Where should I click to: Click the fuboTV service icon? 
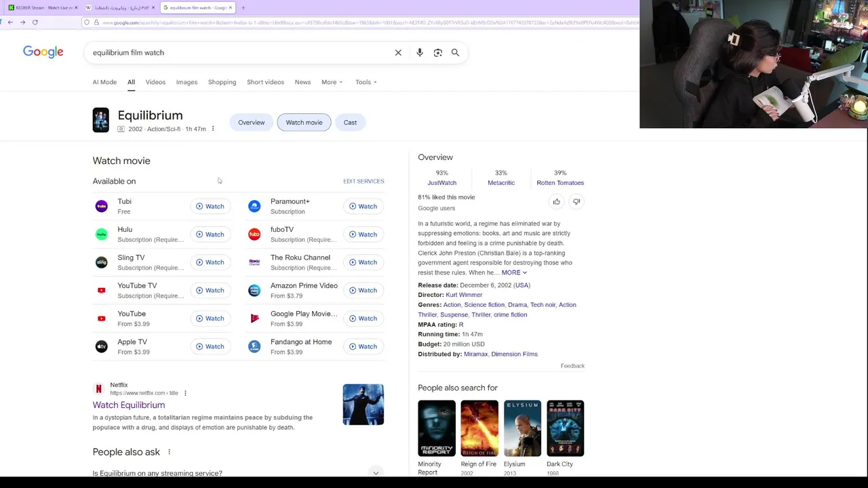pos(254,235)
